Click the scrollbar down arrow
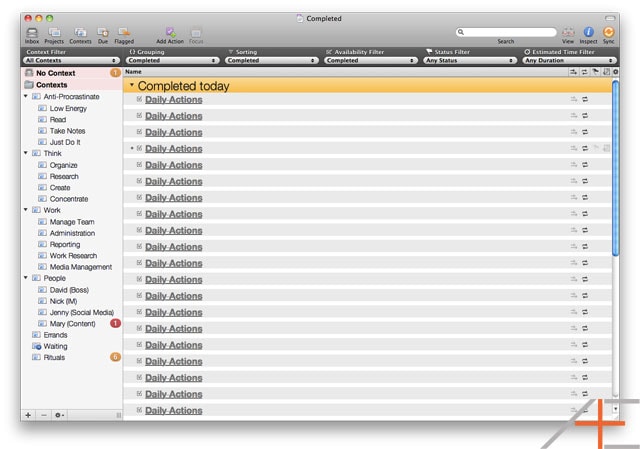The height and width of the screenshot is (449, 640). [616, 409]
